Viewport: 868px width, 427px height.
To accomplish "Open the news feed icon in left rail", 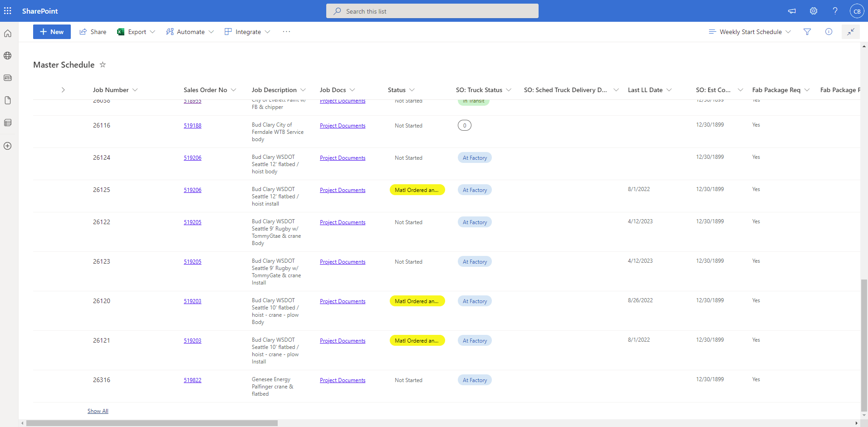I will pyautogui.click(x=8, y=78).
